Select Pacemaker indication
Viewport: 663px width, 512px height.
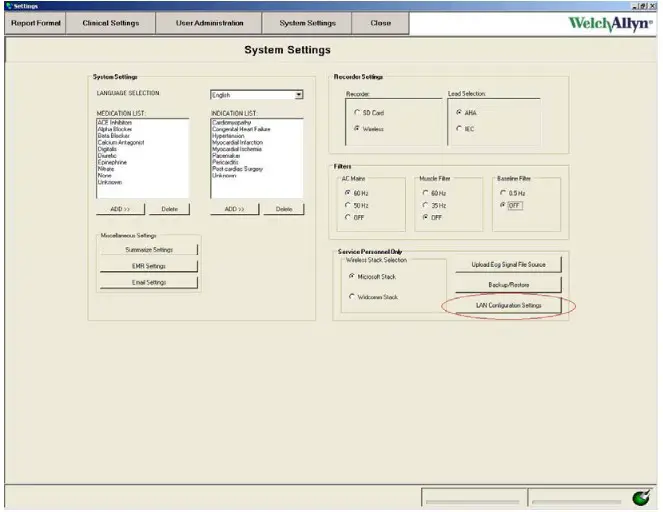(226, 156)
